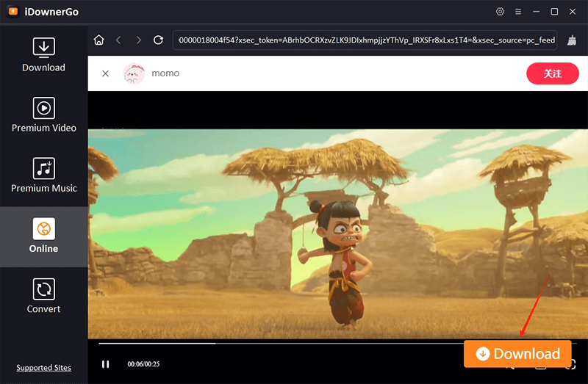Open the momo username link
This screenshot has height=384, width=588.
[165, 73]
